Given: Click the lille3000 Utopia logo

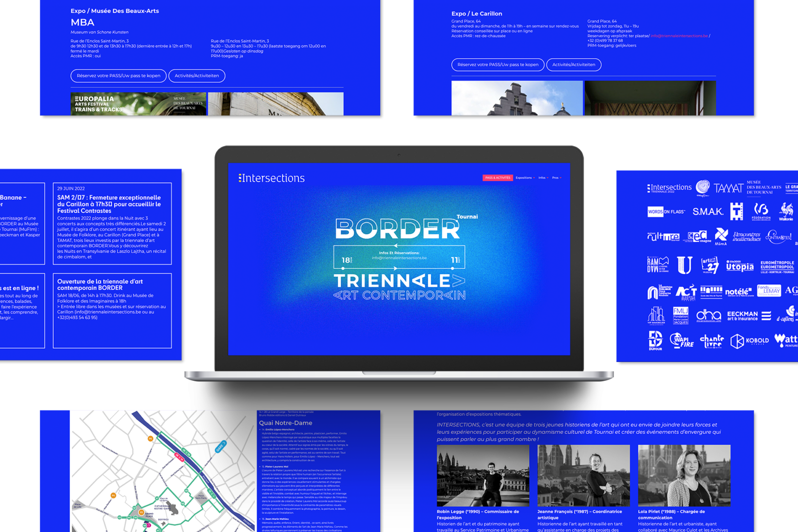Looking at the screenshot, I should pos(740,266).
